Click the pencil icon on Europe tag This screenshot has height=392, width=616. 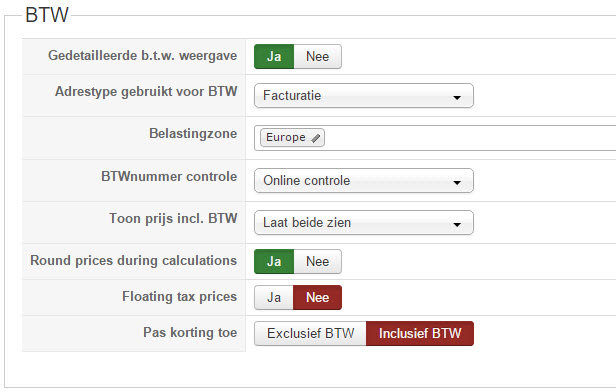tap(315, 138)
